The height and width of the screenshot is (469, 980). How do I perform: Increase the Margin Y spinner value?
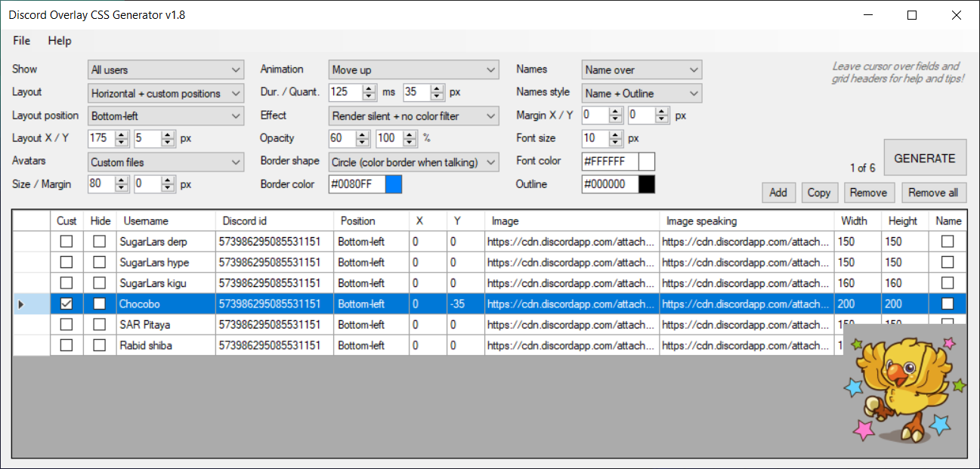click(x=662, y=112)
